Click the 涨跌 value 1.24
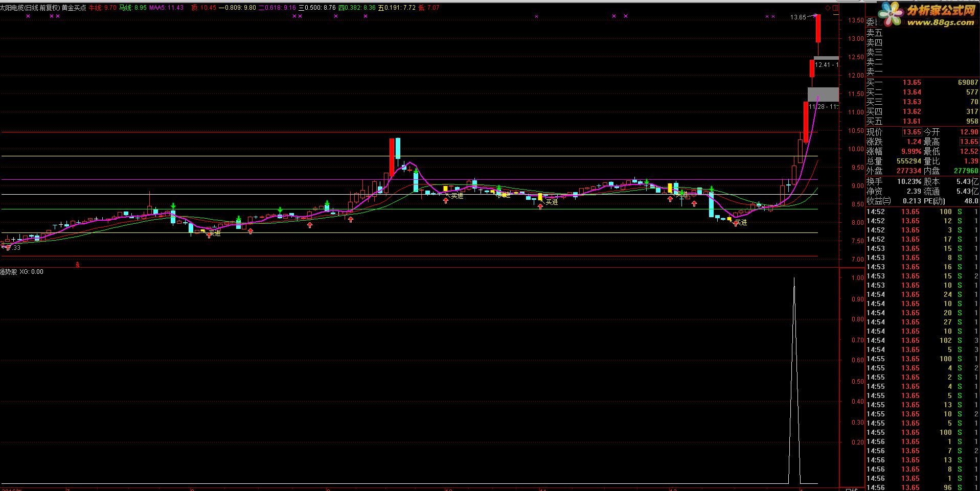The height and width of the screenshot is (491, 980). 914,142
